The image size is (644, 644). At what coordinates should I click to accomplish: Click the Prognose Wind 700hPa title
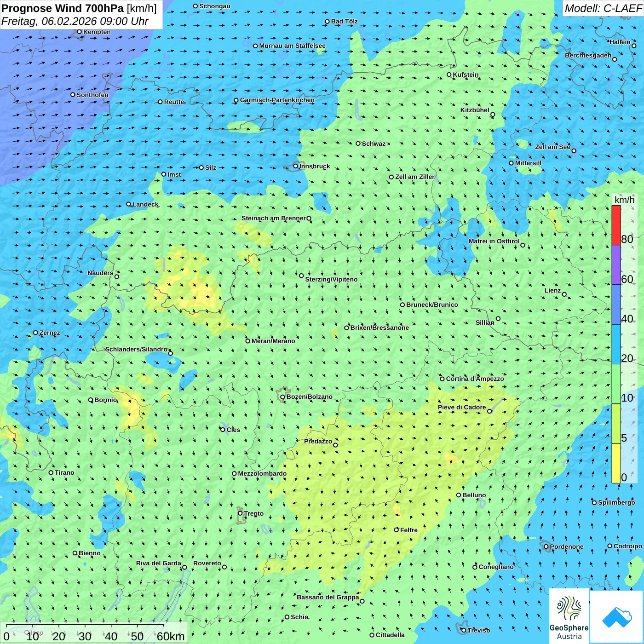click(63, 8)
